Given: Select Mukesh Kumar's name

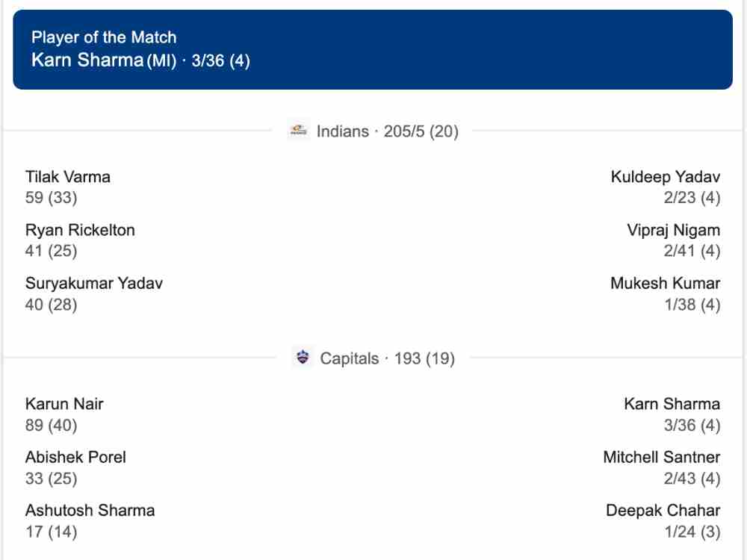Looking at the screenshot, I should (665, 284).
